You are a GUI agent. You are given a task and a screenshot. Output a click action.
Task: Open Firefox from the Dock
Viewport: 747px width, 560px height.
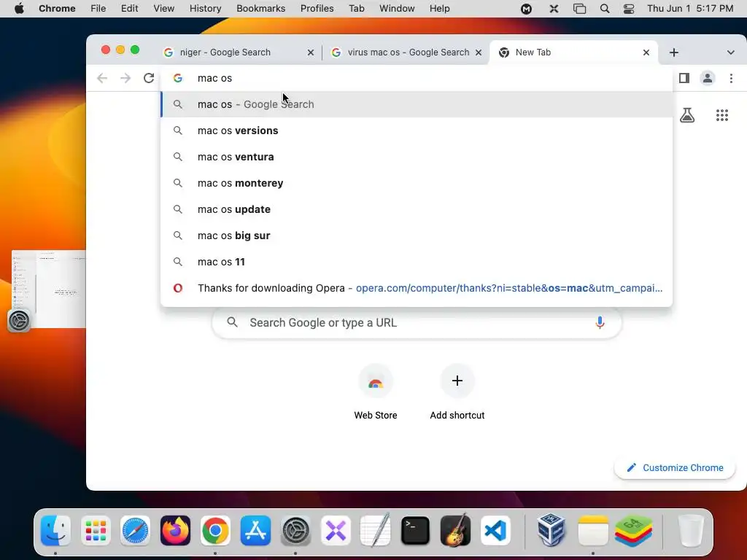tap(175, 531)
